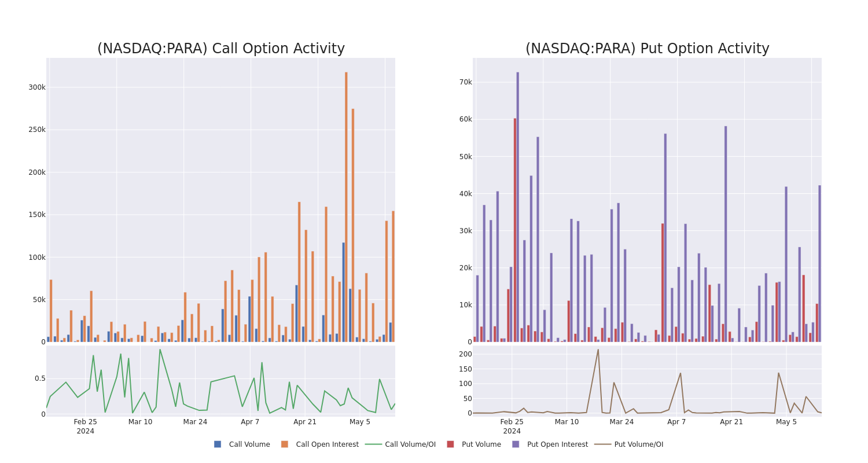The height and width of the screenshot is (463, 868).
Task: Click the Put Option Activity chart title
Action: (648, 49)
